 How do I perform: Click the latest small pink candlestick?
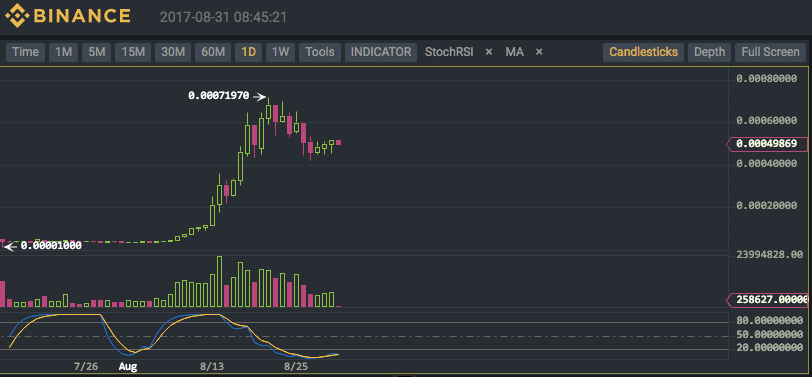(x=338, y=142)
